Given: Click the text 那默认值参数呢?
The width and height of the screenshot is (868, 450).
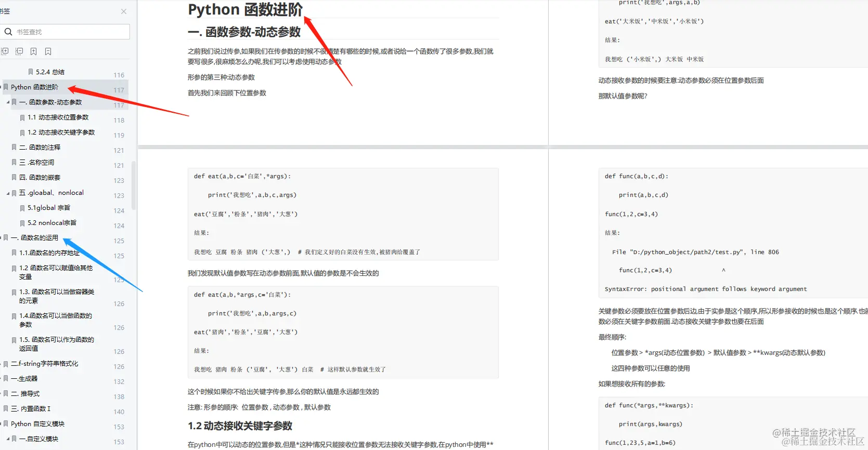Looking at the screenshot, I should (623, 96).
